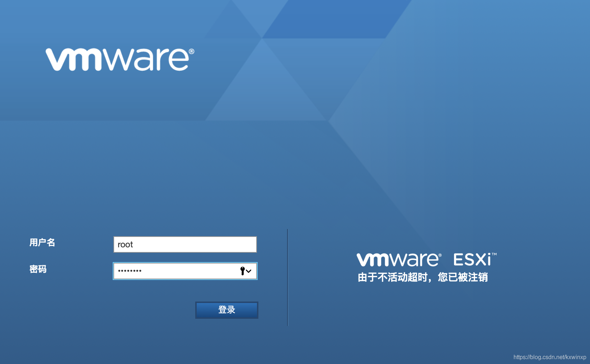Click empty space right of 'root' in username field
This screenshot has height=364, width=590.
click(197, 244)
